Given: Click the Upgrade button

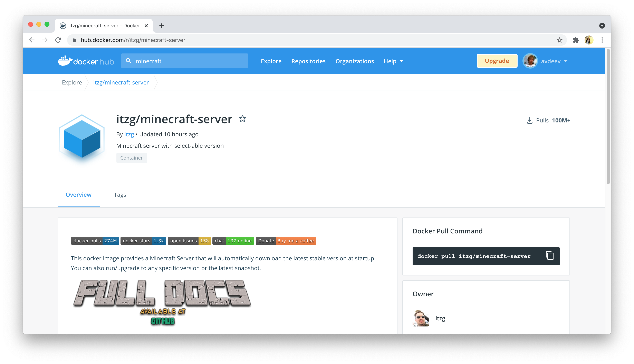Looking at the screenshot, I should [497, 61].
